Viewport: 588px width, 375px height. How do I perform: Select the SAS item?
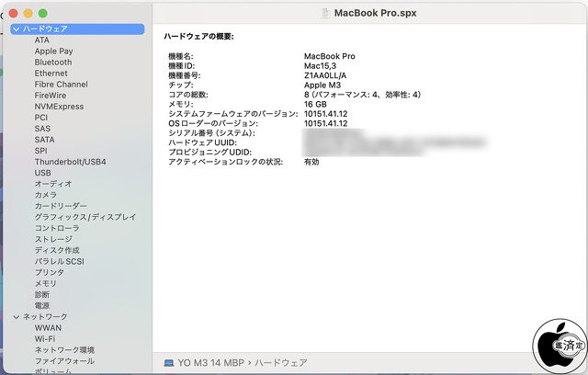point(42,129)
